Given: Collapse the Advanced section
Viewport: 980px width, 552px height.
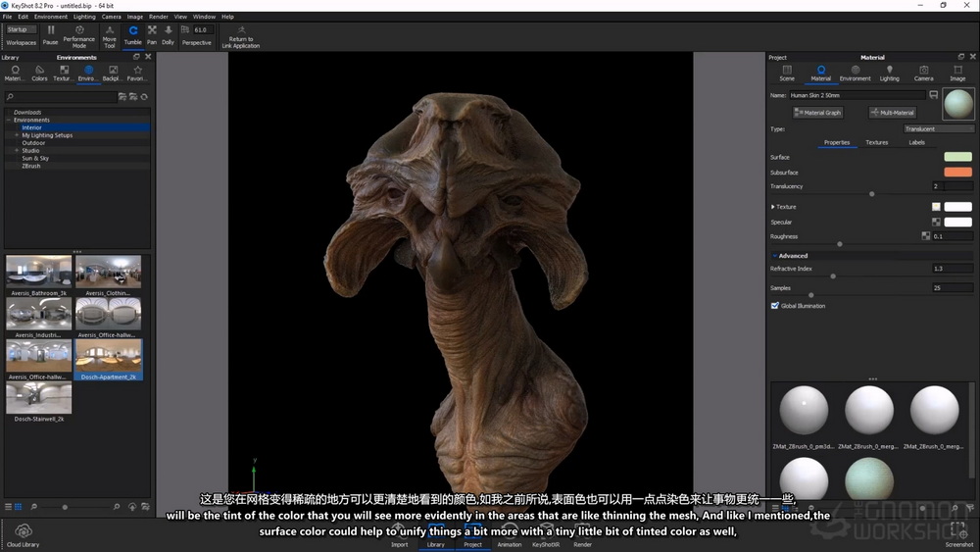Looking at the screenshot, I should tap(775, 256).
